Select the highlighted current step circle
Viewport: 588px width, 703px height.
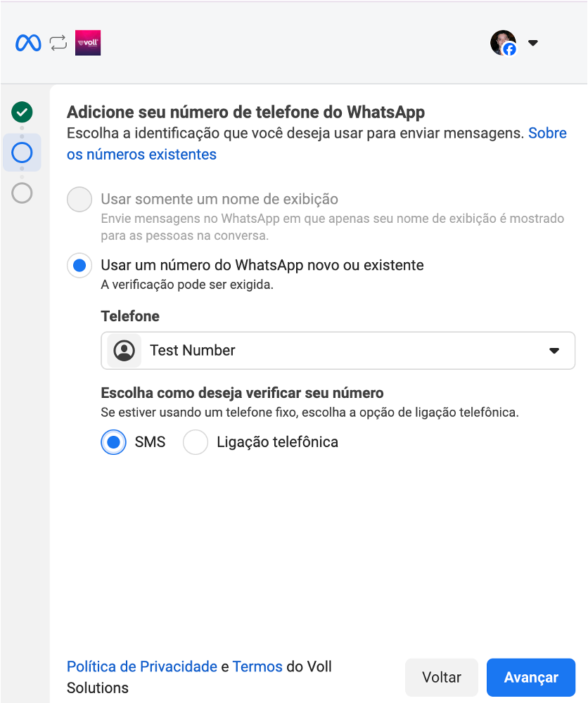23,153
